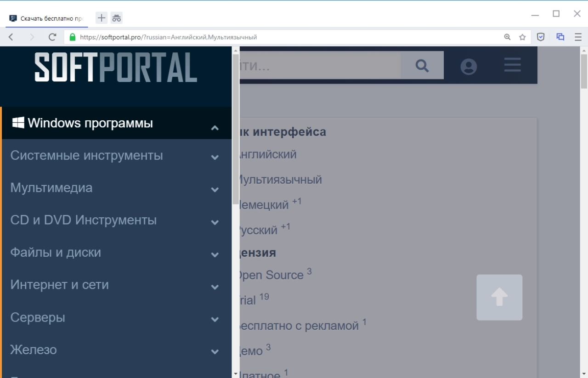Image resolution: width=588 pixels, height=378 pixels.
Task: Expand the Системные инструменты chevron
Action: (x=215, y=158)
